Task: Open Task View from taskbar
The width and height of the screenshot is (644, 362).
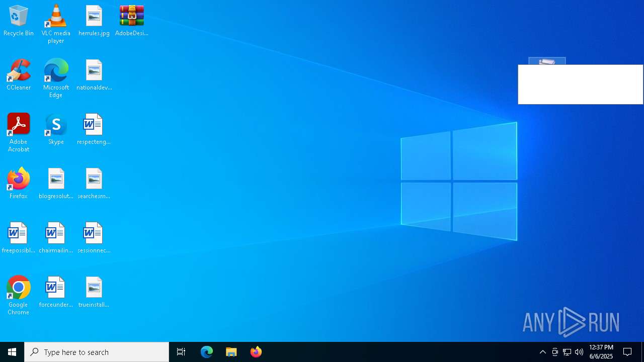Action: click(x=181, y=352)
